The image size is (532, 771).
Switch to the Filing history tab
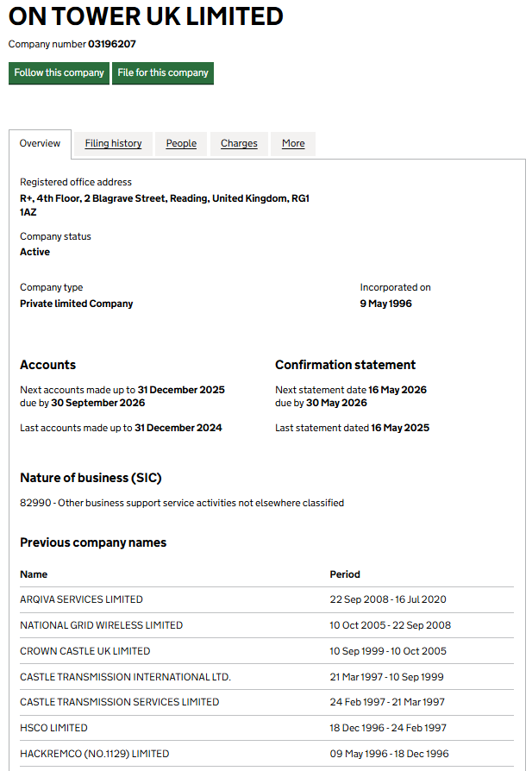[113, 144]
